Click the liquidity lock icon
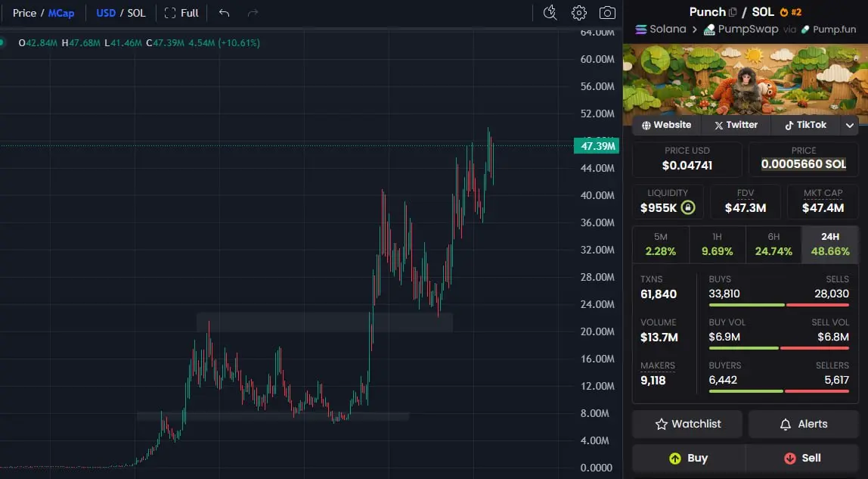The height and width of the screenshot is (479, 868). tap(687, 207)
